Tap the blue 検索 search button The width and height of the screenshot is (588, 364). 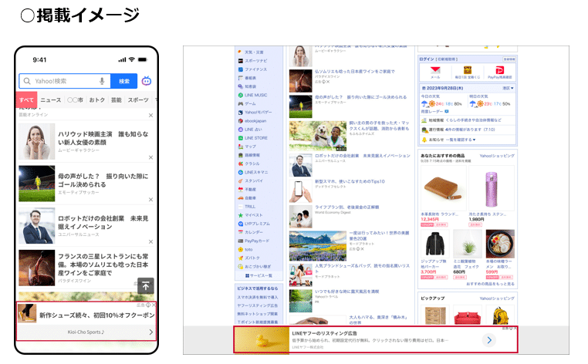[124, 81]
